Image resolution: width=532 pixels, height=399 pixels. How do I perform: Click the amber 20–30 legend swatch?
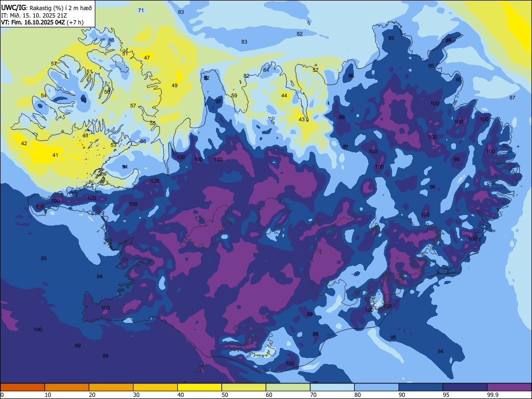coord(111,387)
